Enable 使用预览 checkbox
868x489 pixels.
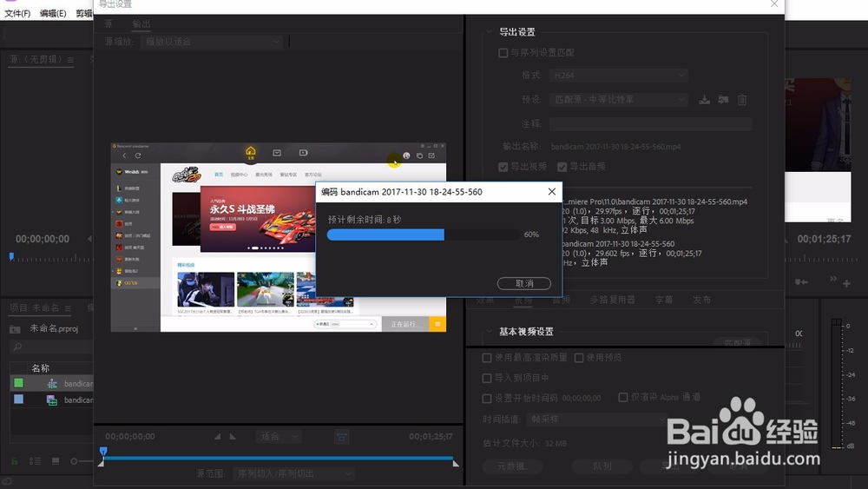tap(579, 358)
